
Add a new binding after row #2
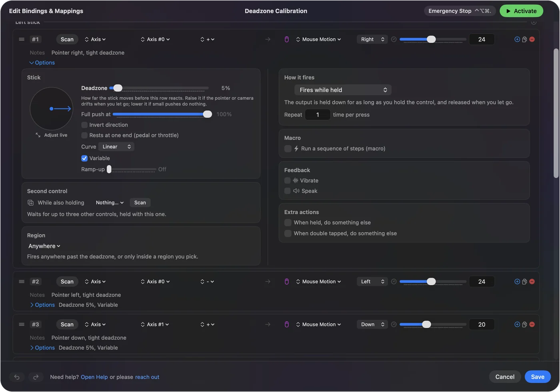point(517,282)
